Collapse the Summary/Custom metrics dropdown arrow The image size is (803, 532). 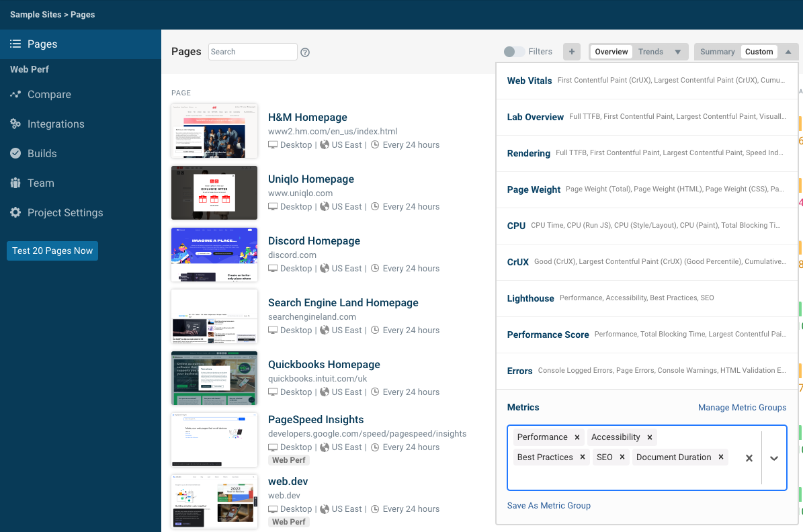pos(788,52)
